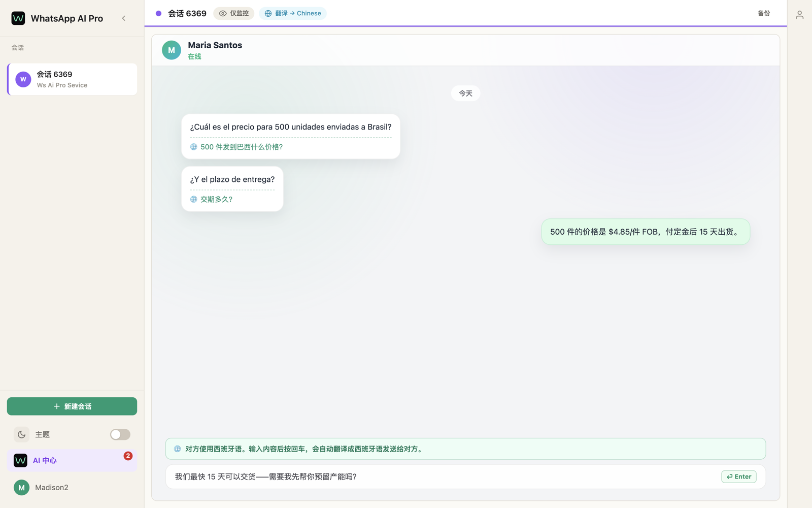Click the Ws Ai Pro Sevice subtitle
Screen dimensions: 812x508
[x=62, y=85]
